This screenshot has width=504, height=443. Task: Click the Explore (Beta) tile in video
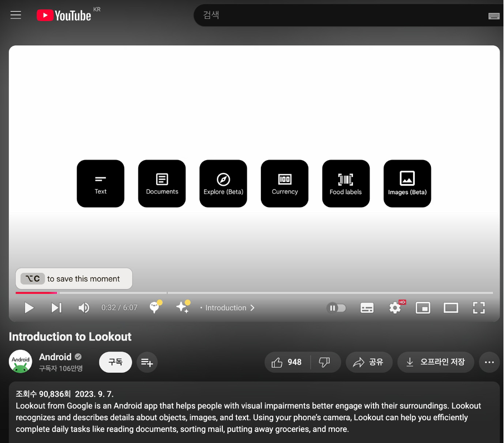click(223, 184)
